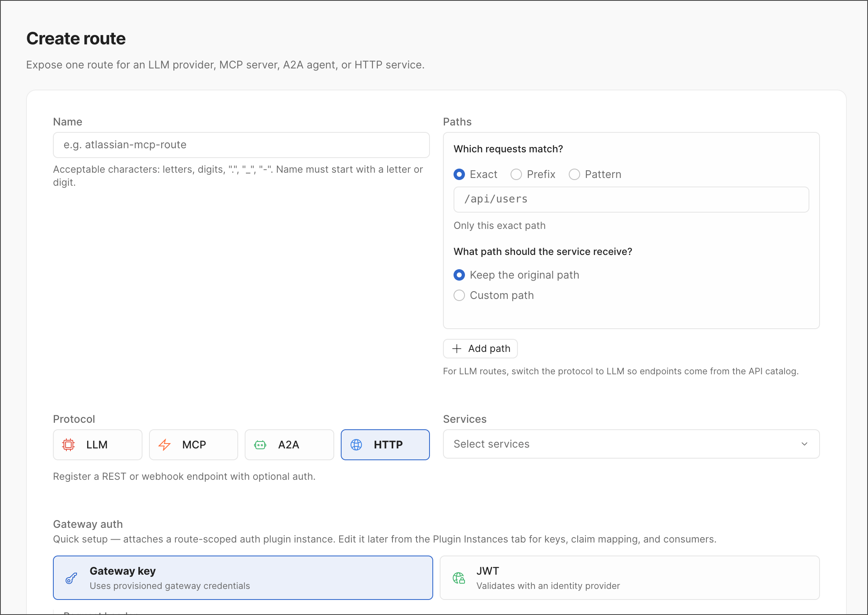
Task: Expand services list via chevron arrow
Action: click(804, 444)
